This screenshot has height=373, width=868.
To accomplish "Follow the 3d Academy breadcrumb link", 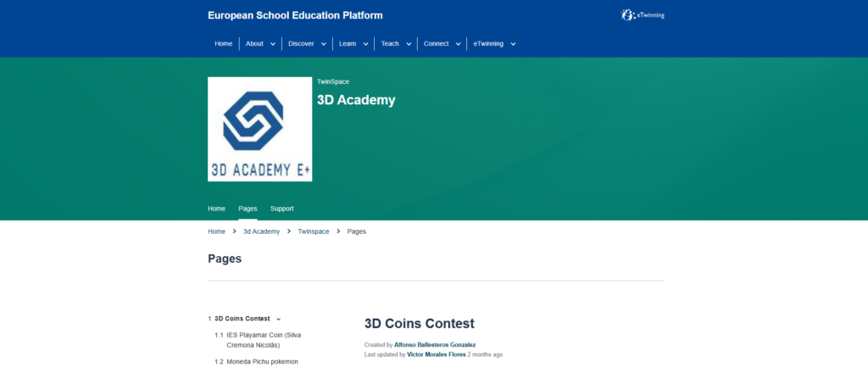I will pyautogui.click(x=261, y=231).
